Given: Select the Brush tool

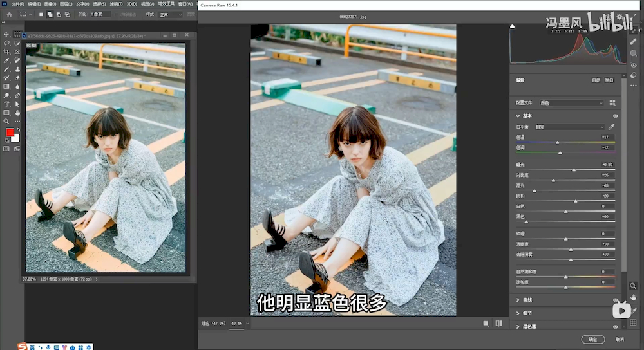Looking at the screenshot, I should click(6, 69).
